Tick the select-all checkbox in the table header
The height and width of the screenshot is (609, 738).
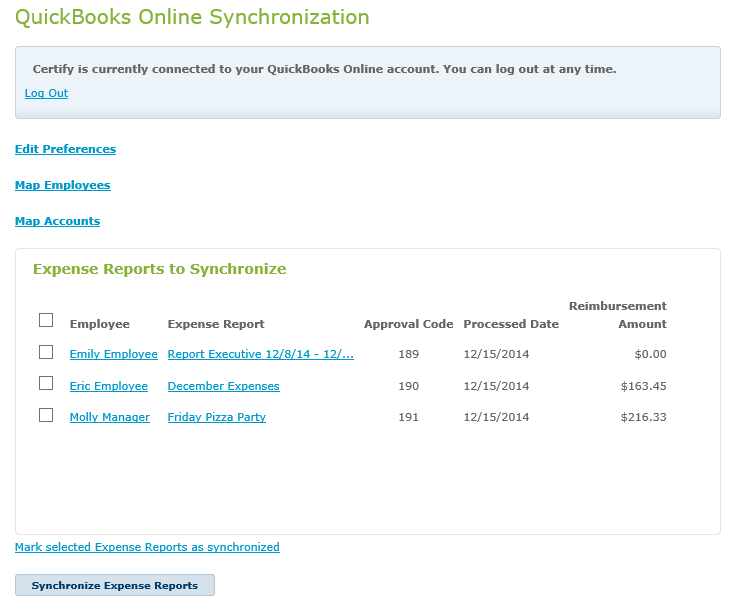(46, 320)
